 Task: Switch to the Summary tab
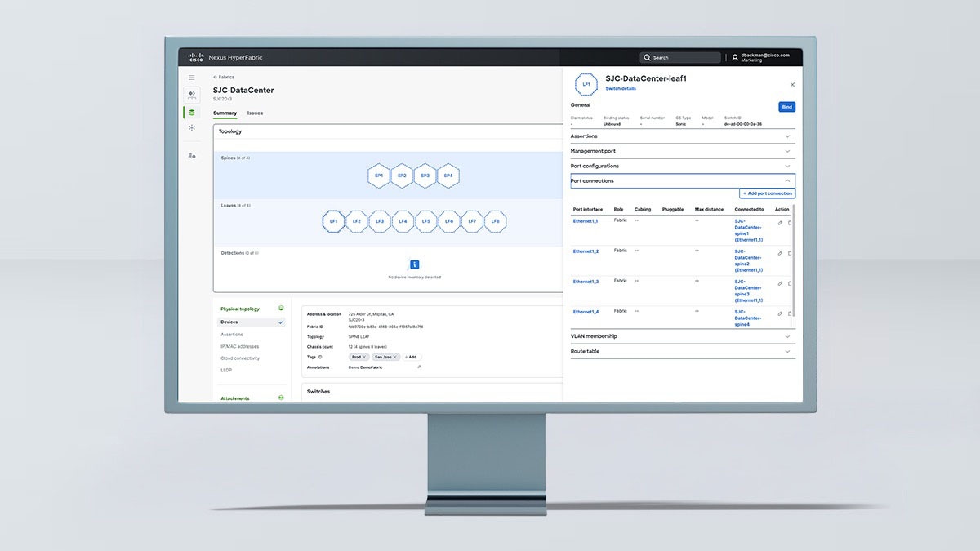pyautogui.click(x=225, y=113)
